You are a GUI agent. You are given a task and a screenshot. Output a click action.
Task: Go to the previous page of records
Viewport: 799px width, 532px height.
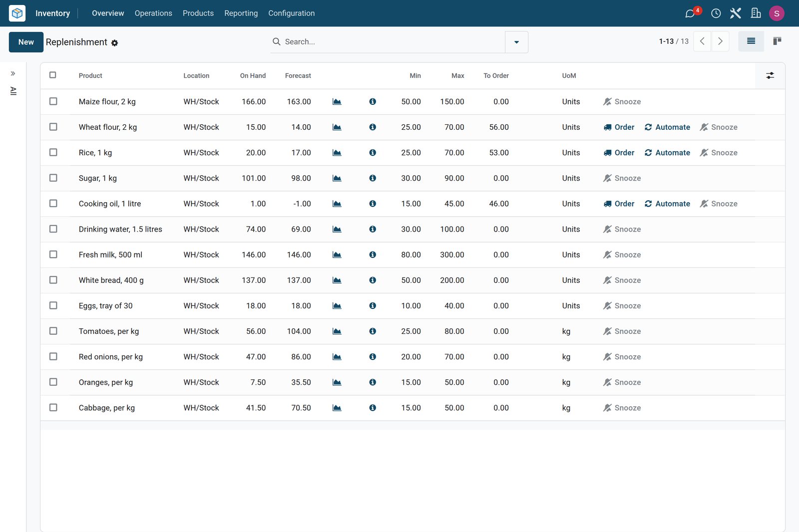click(x=702, y=41)
